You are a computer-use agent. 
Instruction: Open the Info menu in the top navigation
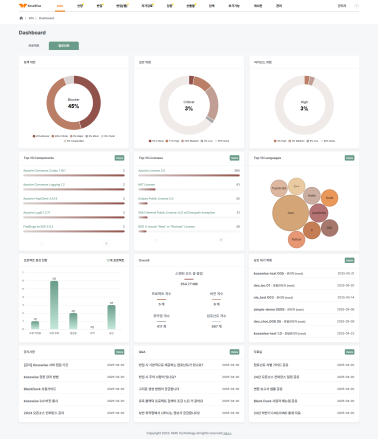[60, 6]
